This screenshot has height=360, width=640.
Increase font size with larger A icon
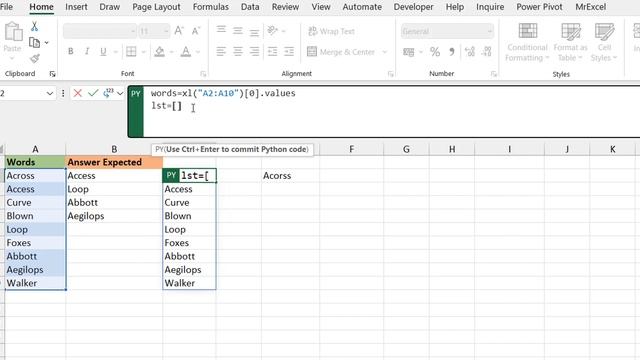[x=179, y=31]
